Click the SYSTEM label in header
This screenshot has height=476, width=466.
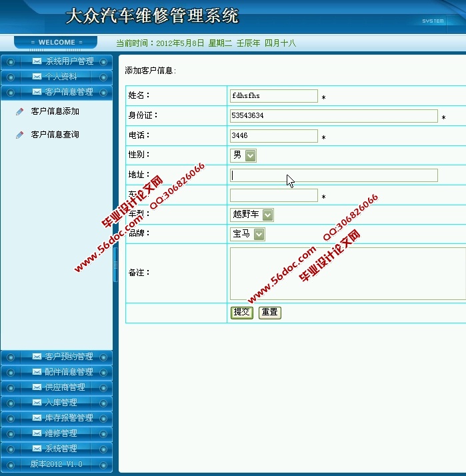(x=433, y=21)
